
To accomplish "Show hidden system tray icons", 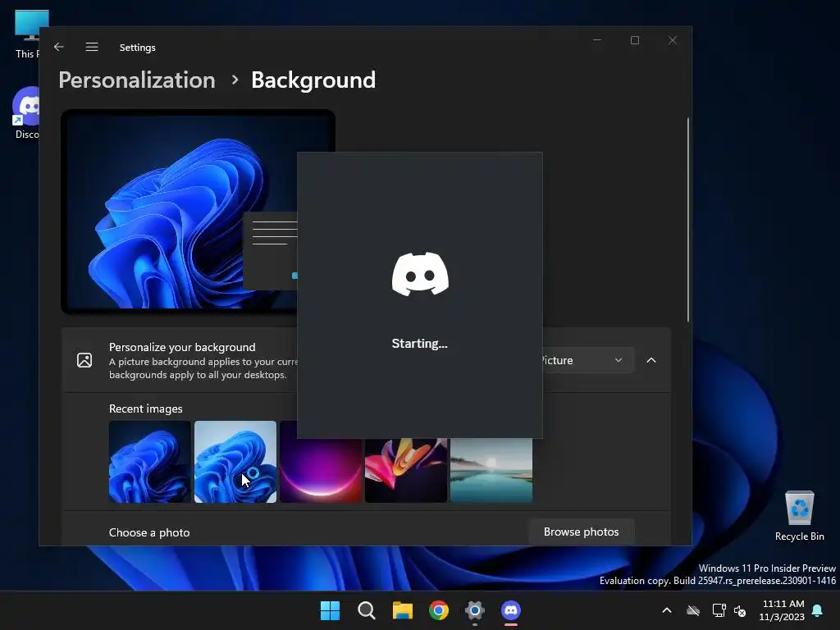I will pos(667,610).
